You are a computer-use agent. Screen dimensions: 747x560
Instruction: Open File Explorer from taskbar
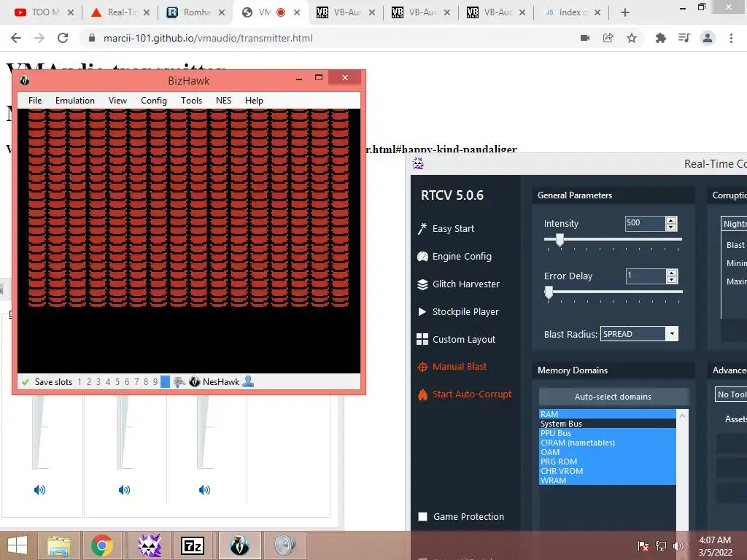59,545
